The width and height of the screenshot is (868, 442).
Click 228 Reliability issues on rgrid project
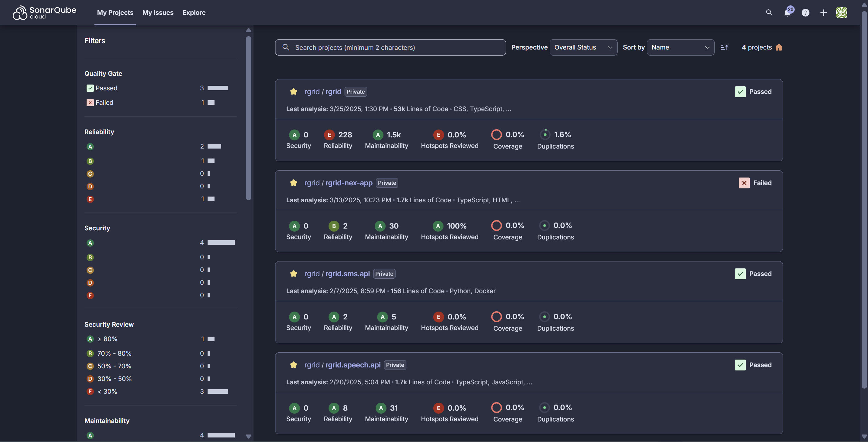point(345,135)
